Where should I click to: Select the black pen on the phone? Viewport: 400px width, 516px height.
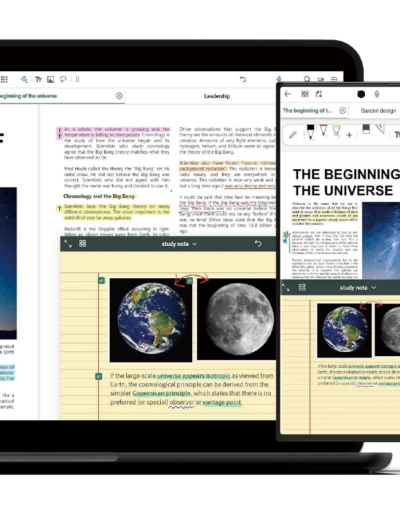click(310, 132)
